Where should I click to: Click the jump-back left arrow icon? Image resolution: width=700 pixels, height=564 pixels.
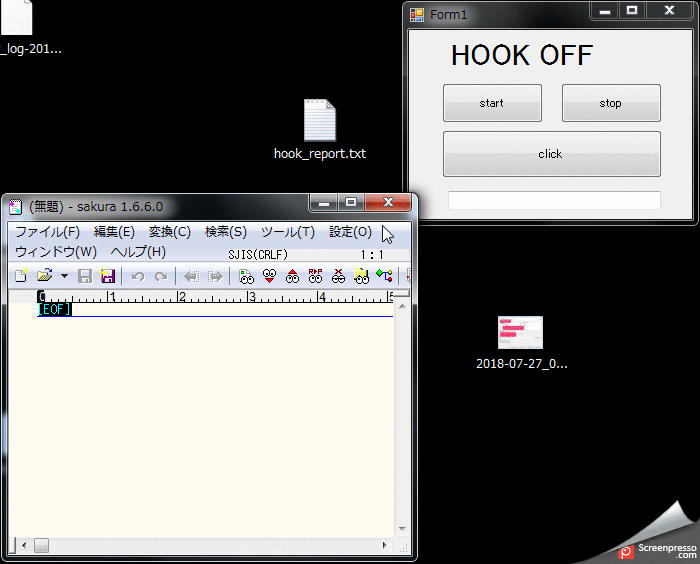point(192,277)
